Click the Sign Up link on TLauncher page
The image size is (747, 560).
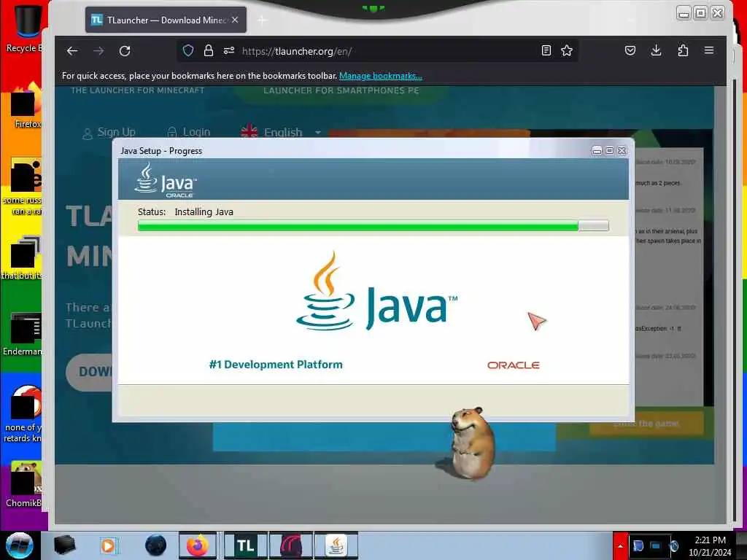(x=109, y=133)
